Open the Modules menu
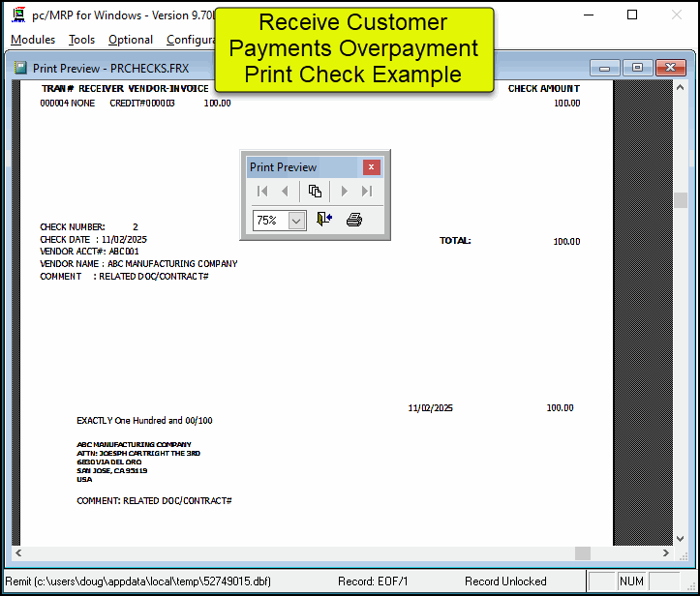This screenshot has width=700, height=596. pyautogui.click(x=33, y=40)
